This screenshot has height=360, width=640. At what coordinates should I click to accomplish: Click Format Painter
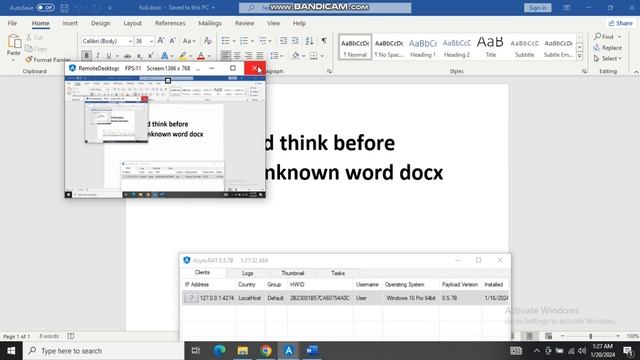48,60
